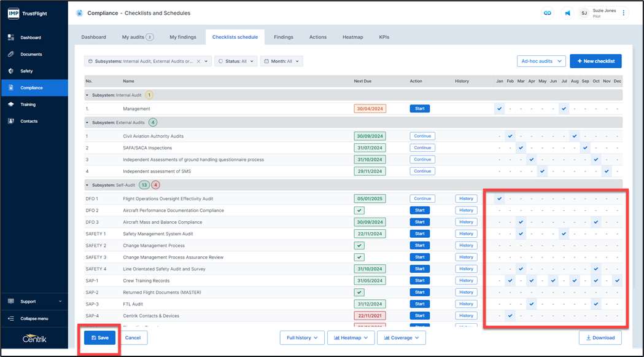644x357 pixels.
Task: Toggle January checkmark for Management audit
Action: (500, 109)
